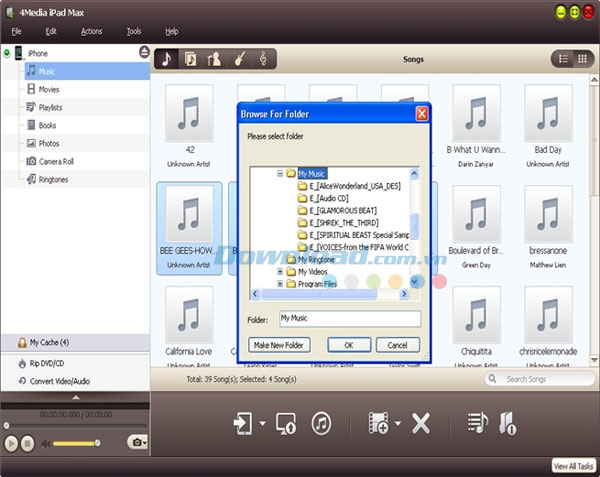
Task: Switch to thumbnail grid view toggle
Action: [582, 59]
